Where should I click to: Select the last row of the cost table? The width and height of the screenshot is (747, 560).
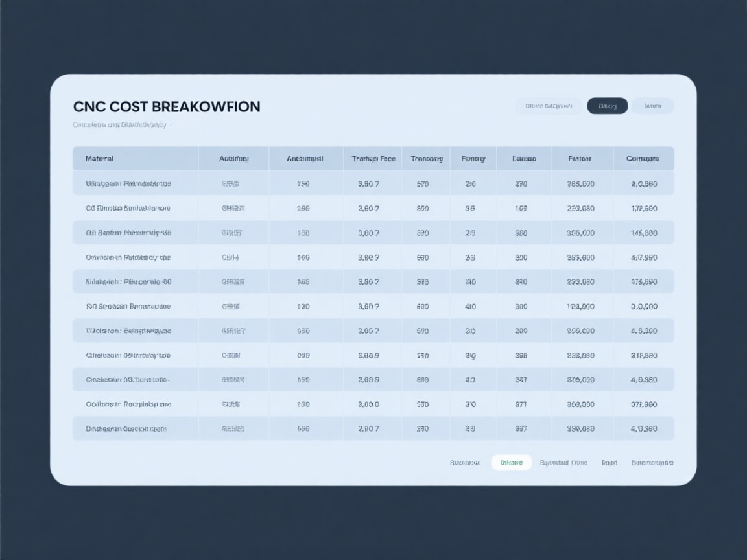259,428
